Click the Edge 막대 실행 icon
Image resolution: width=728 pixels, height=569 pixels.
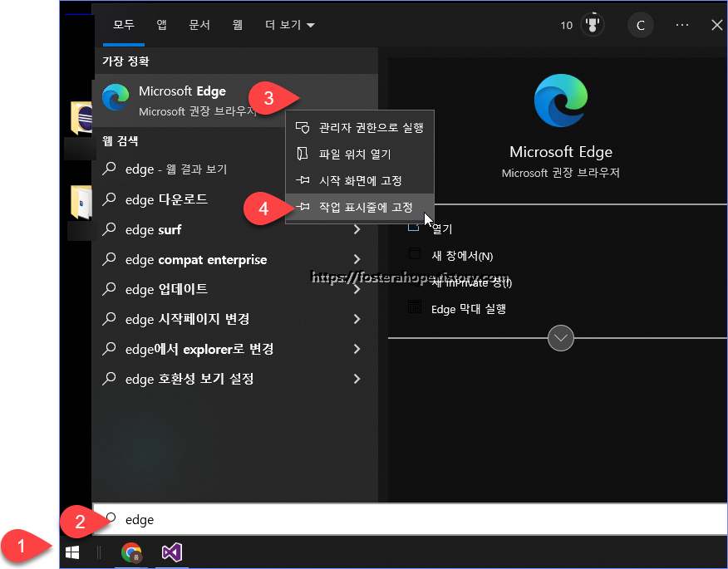[x=414, y=307]
